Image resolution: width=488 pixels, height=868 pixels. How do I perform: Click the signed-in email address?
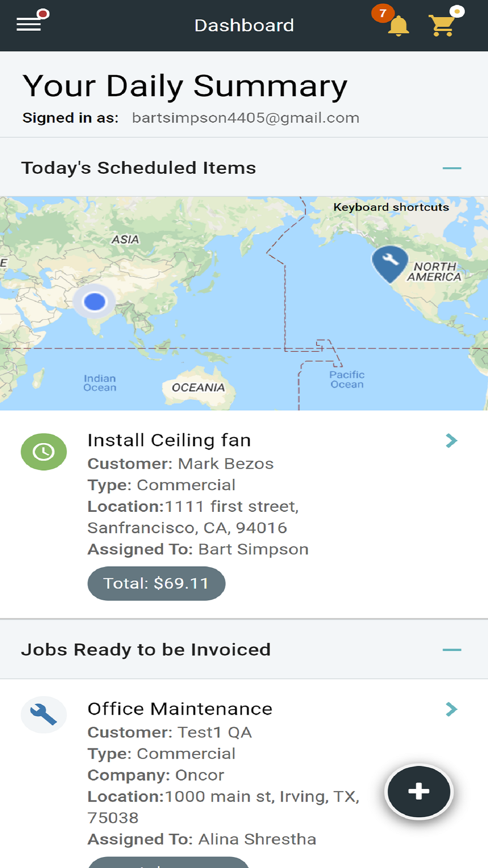click(245, 118)
